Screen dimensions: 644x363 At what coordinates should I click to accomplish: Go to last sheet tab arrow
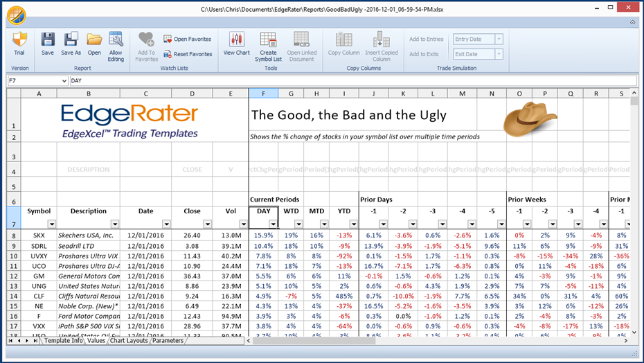[x=35, y=341]
